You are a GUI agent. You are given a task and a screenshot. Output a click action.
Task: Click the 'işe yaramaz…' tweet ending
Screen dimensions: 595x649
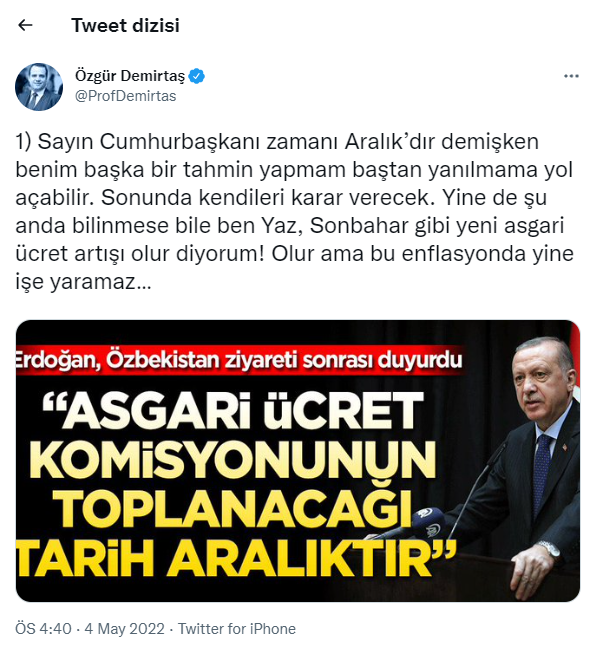click(x=83, y=282)
